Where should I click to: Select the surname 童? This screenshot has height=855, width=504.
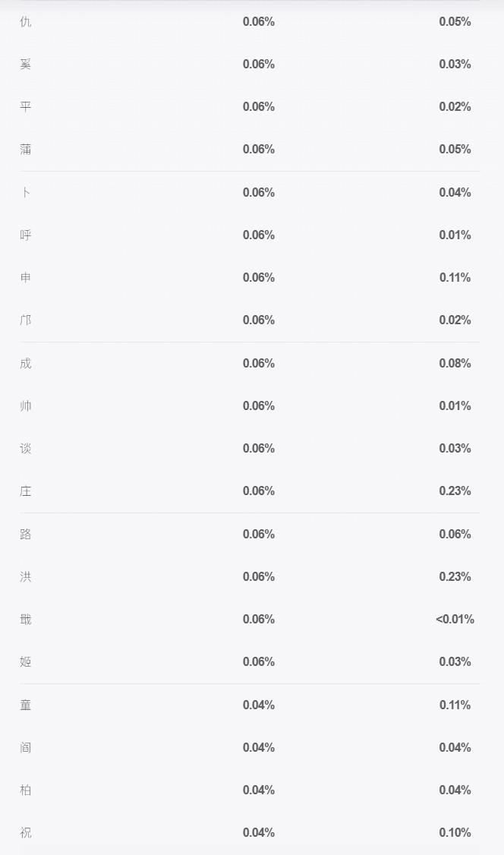[26, 705]
